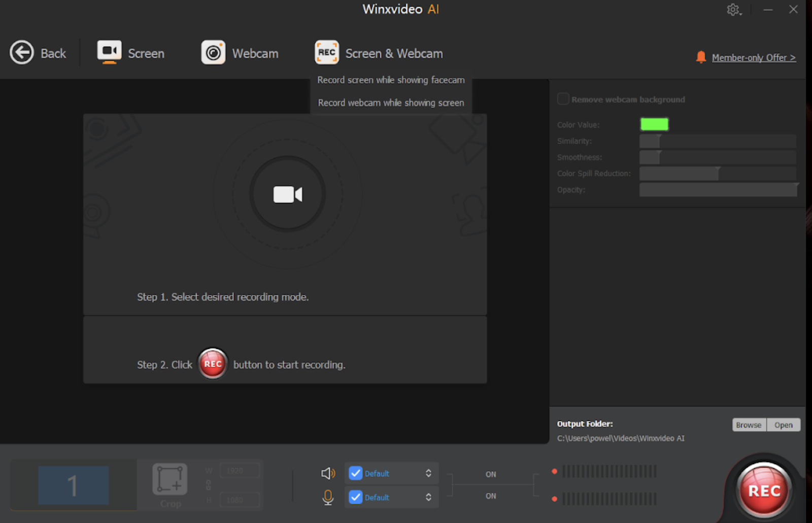812x523 pixels.
Task: Uncheck the microphone Default checkbox
Action: point(356,497)
